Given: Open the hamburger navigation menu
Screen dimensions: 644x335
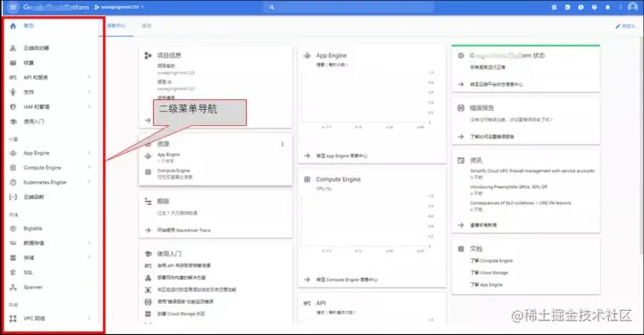Looking at the screenshot, I should (13, 7).
